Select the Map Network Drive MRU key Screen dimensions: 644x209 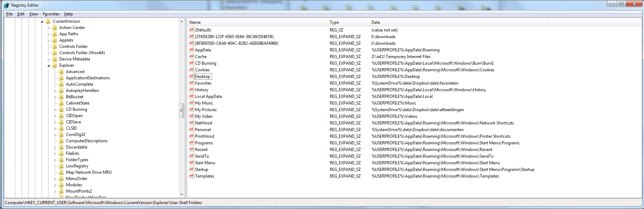89,172
